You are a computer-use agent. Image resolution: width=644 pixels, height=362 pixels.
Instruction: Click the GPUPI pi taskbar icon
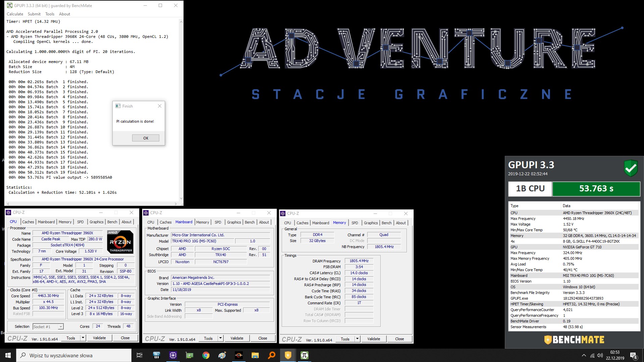coord(305,355)
